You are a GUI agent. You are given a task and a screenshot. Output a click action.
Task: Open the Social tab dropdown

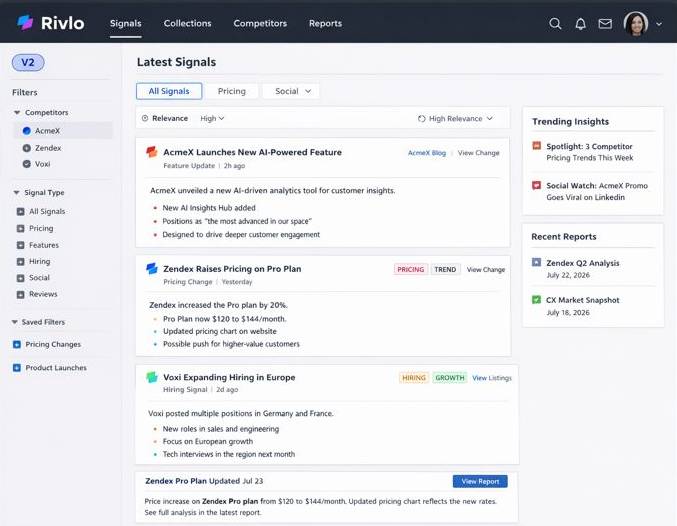coord(291,91)
